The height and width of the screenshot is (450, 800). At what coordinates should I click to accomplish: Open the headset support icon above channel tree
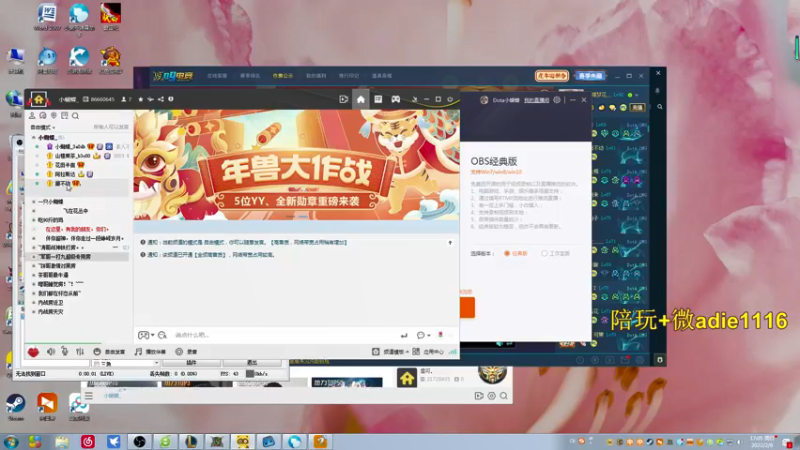pos(43,116)
